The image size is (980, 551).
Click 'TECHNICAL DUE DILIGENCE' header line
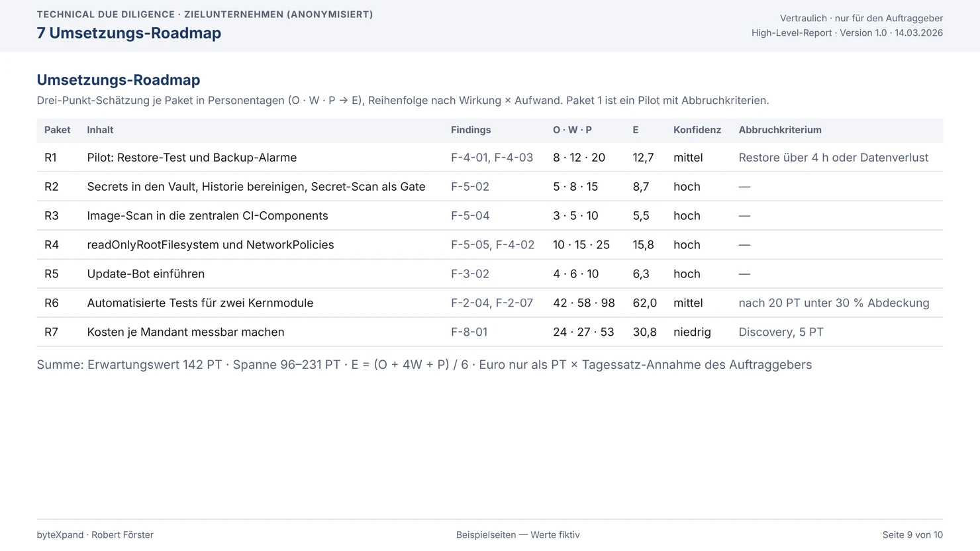pyautogui.click(x=205, y=15)
